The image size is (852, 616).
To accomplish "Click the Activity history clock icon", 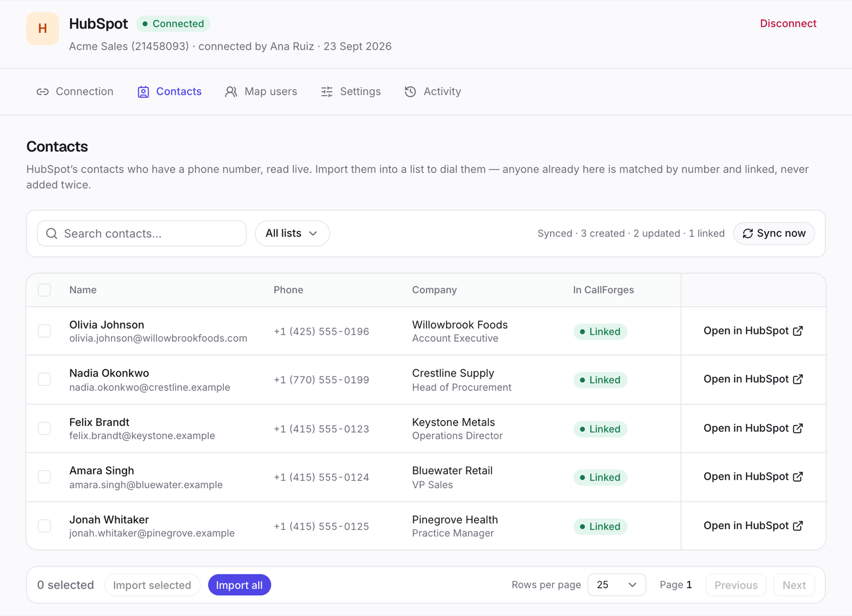I will point(410,92).
